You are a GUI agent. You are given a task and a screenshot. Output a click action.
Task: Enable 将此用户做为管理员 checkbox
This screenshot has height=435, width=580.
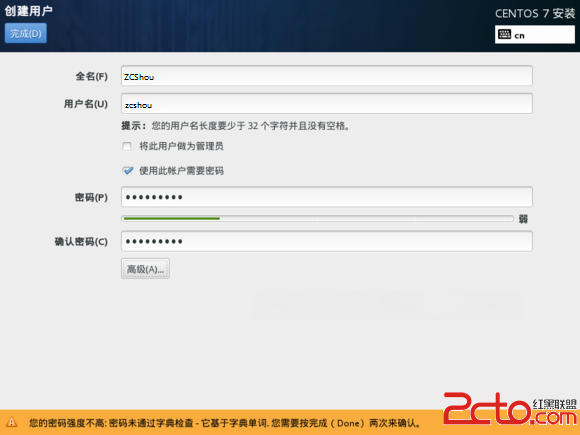tap(127, 146)
